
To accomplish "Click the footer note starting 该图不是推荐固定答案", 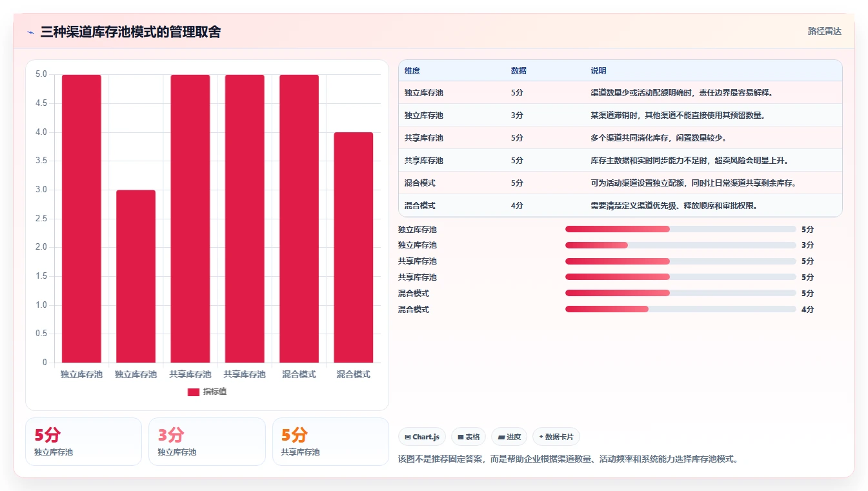I will (568, 459).
